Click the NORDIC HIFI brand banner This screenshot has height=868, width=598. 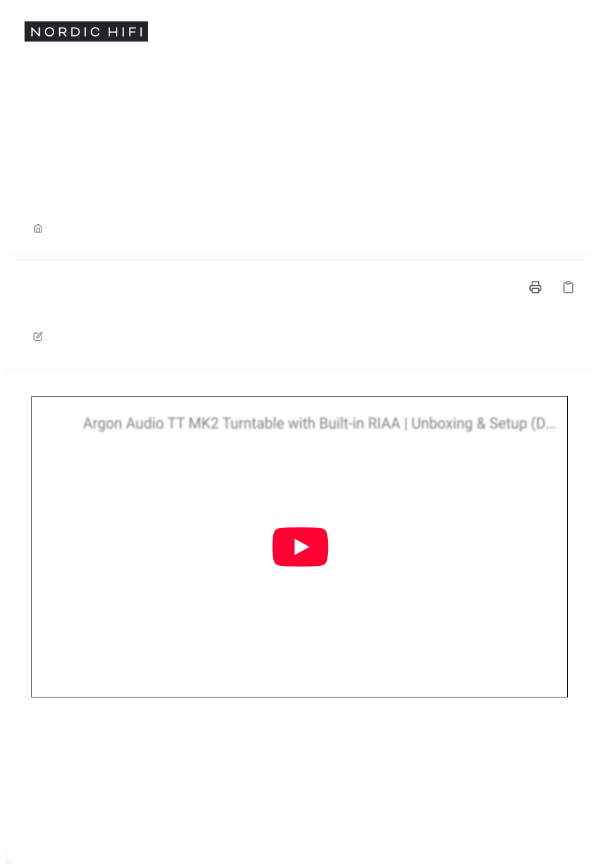(86, 31)
